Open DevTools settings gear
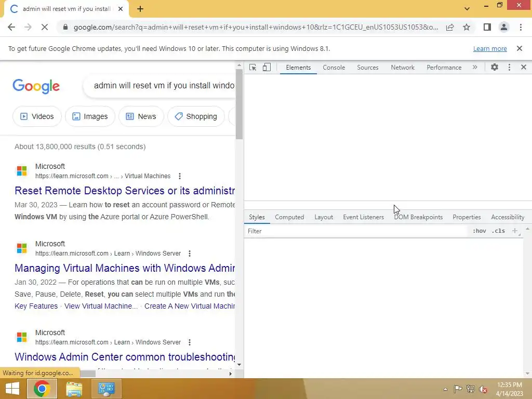The image size is (532, 399). click(x=495, y=67)
